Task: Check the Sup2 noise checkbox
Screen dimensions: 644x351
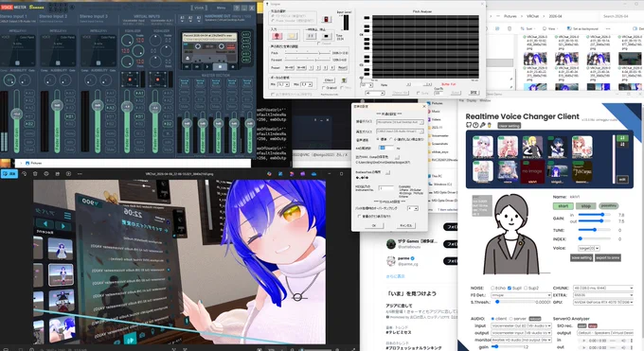Action: click(x=527, y=289)
